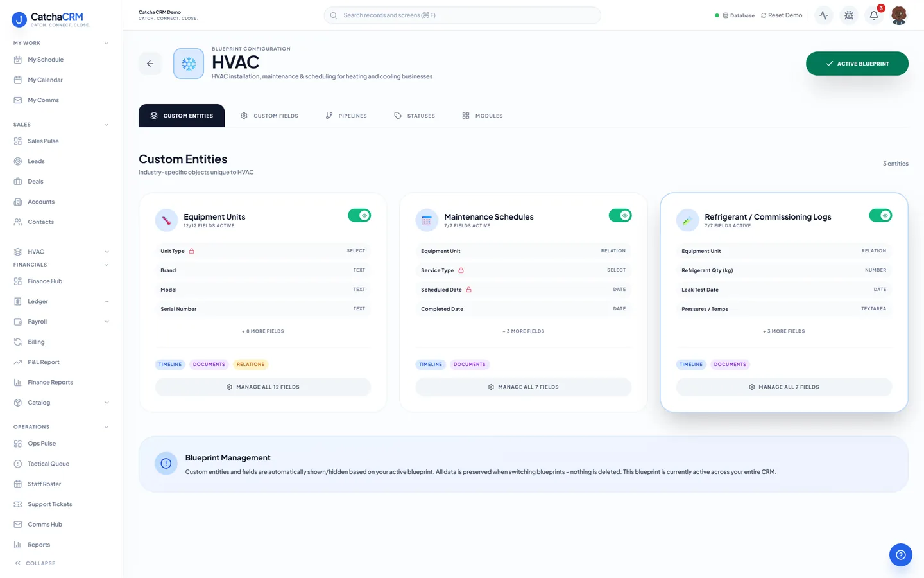Switch to the Custom Fields tab

click(269, 116)
